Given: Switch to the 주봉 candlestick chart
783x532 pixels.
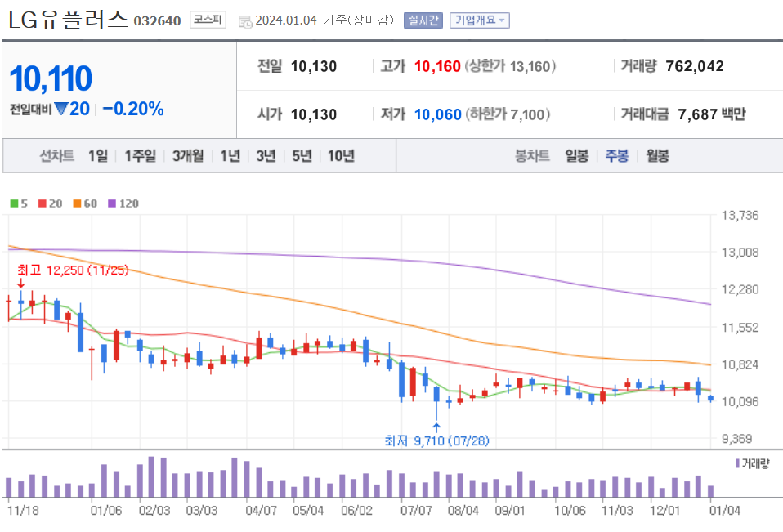Looking at the screenshot, I should click(x=617, y=156).
